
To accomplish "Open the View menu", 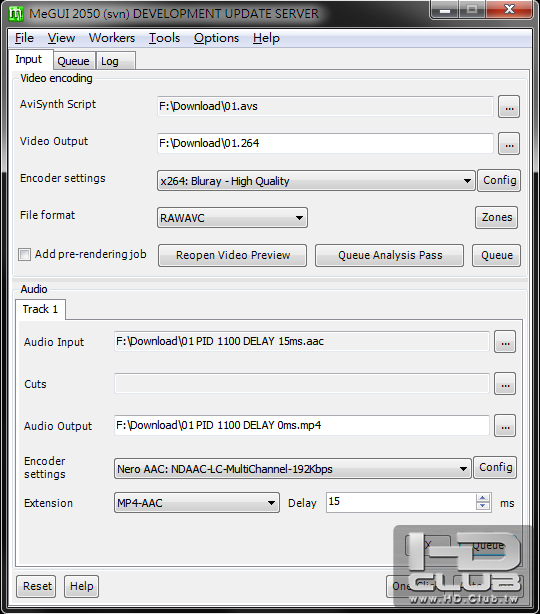I will point(61,38).
